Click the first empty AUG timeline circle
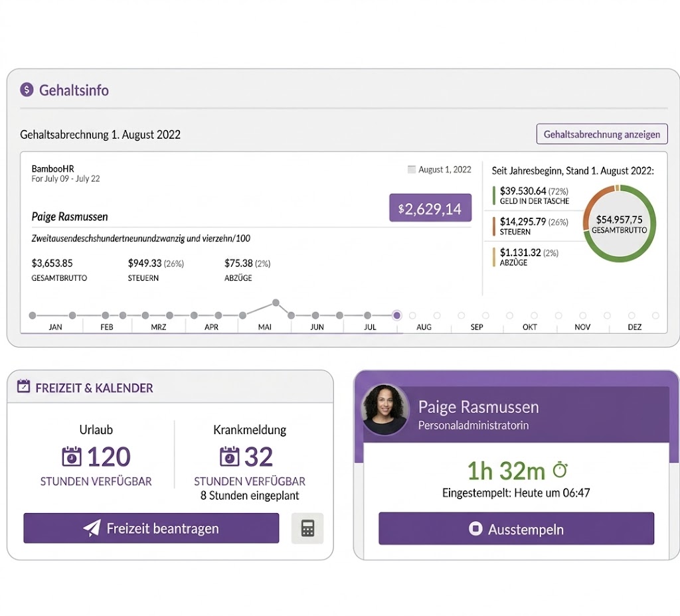 point(412,315)
